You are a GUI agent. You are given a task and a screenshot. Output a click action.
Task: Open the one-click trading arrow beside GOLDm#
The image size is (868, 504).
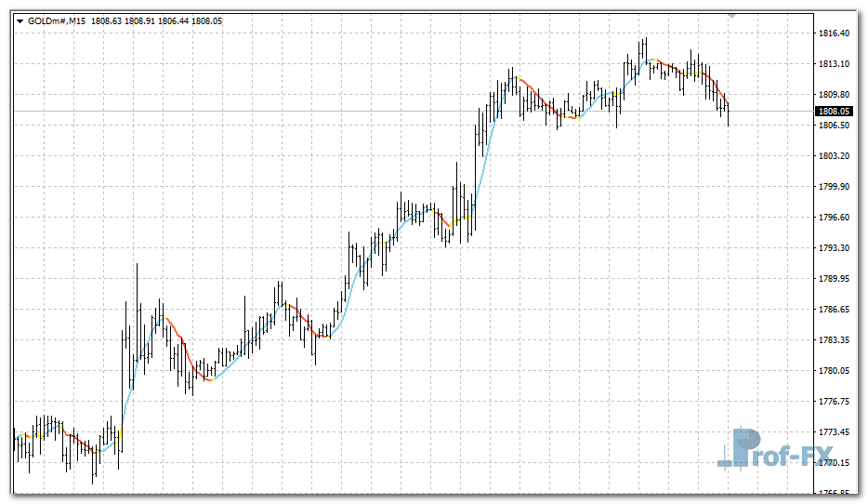click(x=20, y=20)
